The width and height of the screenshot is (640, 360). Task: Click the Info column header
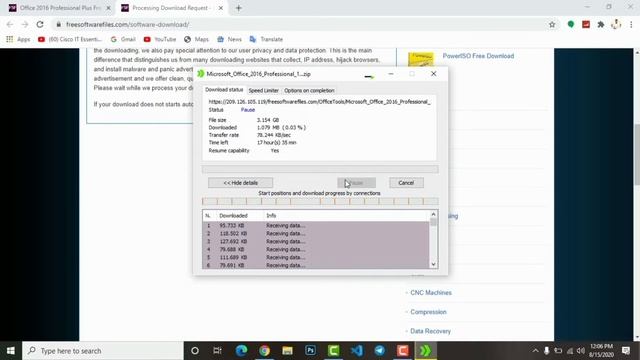coord(271,216)
